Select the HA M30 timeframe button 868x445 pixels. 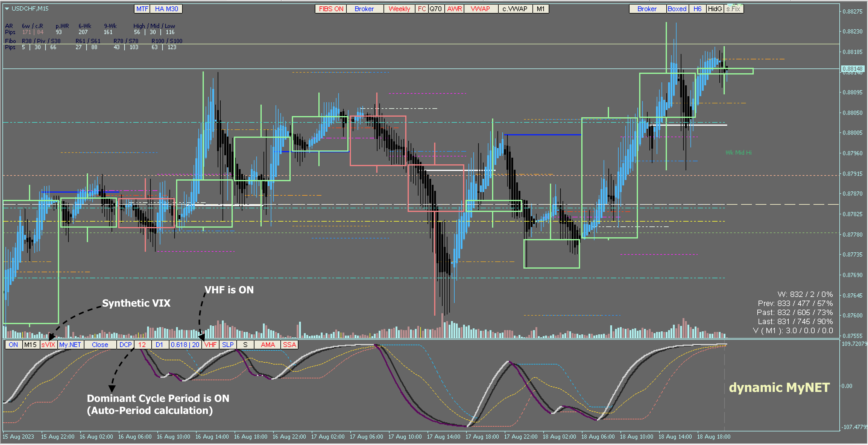[x=166, y=9]
